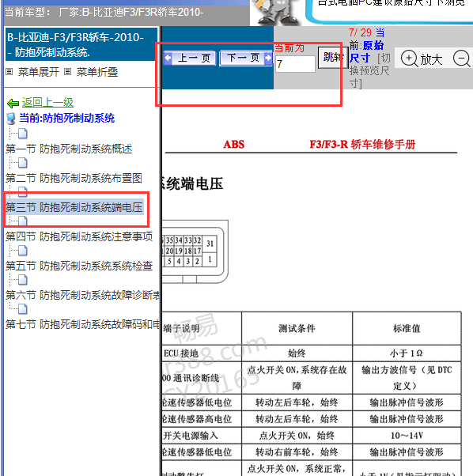
Task: Open 第一节 防抱死制动系统概述
Action: coord(69,149)
